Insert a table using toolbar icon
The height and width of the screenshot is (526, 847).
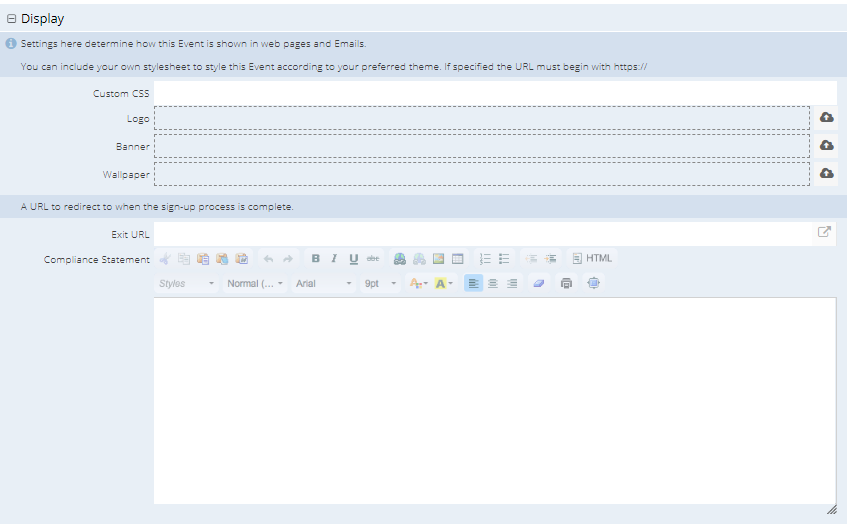pyautogui.click(x=457, y=258)
